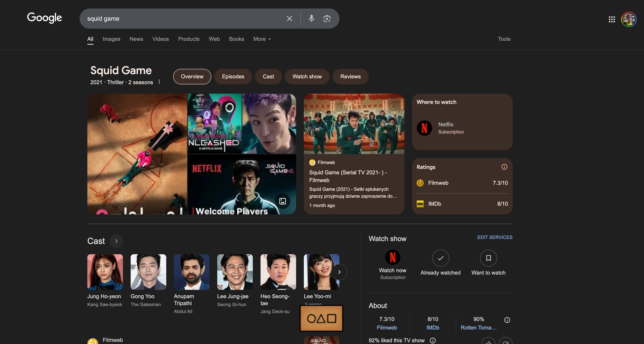Screen dimensions: 644x344
Task: Click the Netflix Watch now icon
Action: click(393, 257)
